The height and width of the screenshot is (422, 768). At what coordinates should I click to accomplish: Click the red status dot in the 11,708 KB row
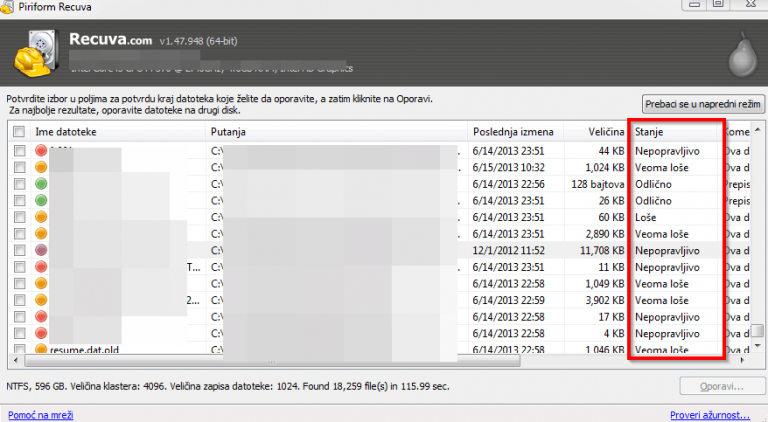41,251
